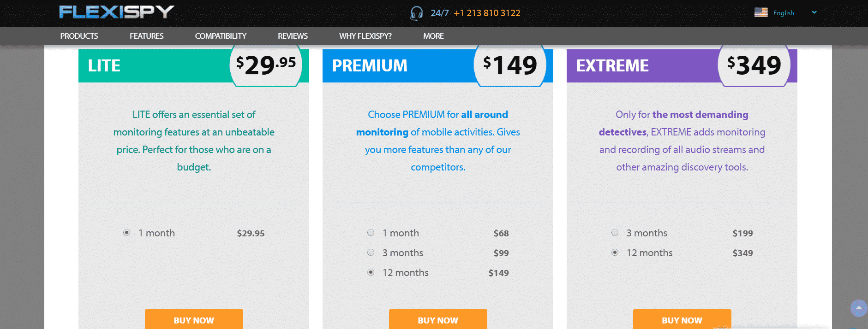Click the scroll-to-top arrow button
This screenshot has width=868, height=329.
[x=858, y=308]
